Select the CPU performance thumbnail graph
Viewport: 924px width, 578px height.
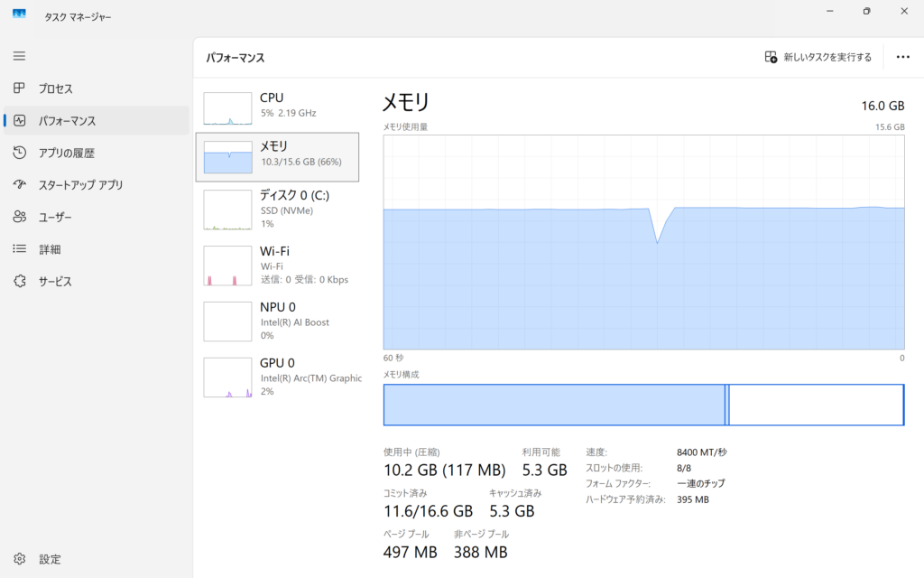click(x=227, y=108)
